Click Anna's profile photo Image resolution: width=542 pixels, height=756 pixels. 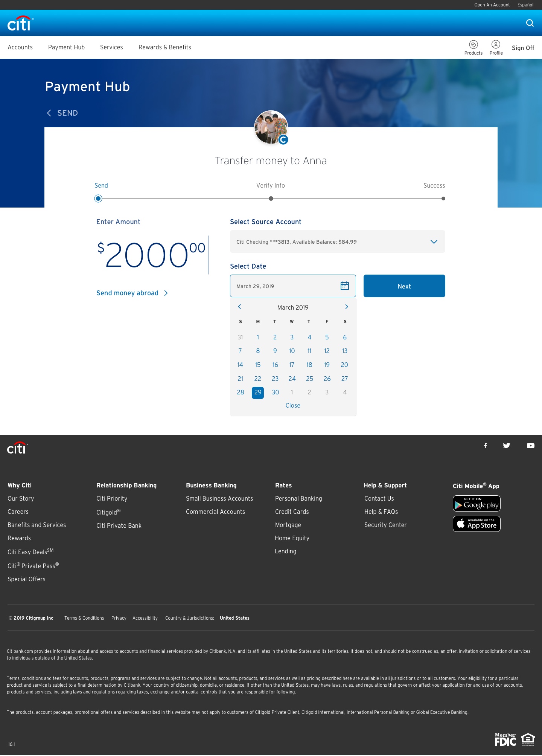(x=271, y=127)
